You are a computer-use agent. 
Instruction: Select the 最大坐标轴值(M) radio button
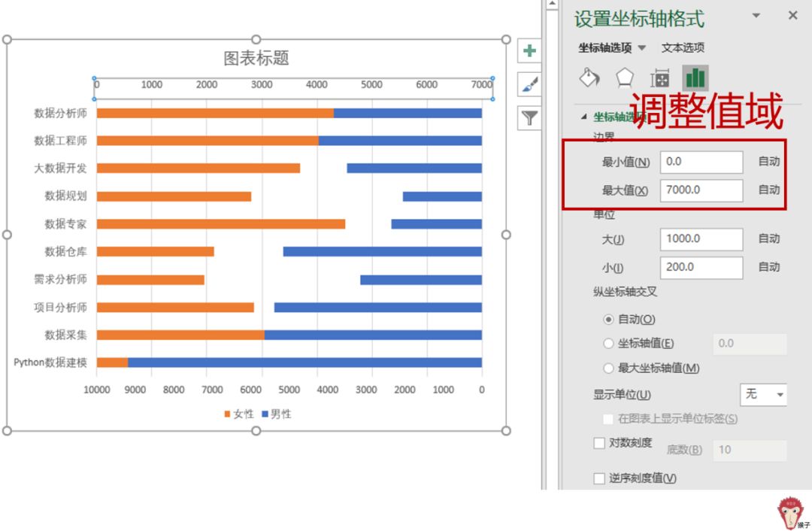coord(608,369)
